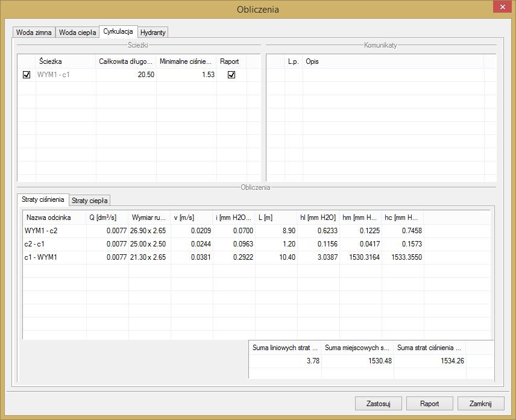516x420 pixels.
Task: Click the Opis column header
Action: (x=393, y=61)
